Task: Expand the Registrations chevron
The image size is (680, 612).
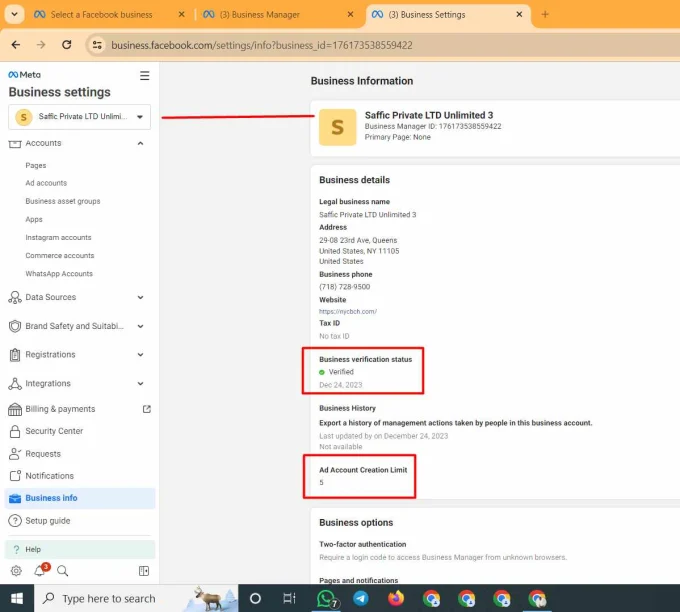Action: (141, 355)
